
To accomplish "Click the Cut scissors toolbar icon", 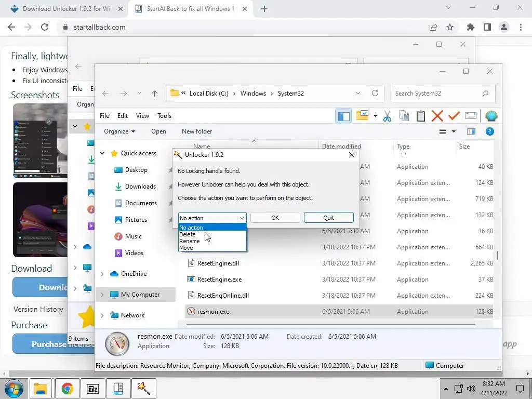I will click(x=387, y=116).
